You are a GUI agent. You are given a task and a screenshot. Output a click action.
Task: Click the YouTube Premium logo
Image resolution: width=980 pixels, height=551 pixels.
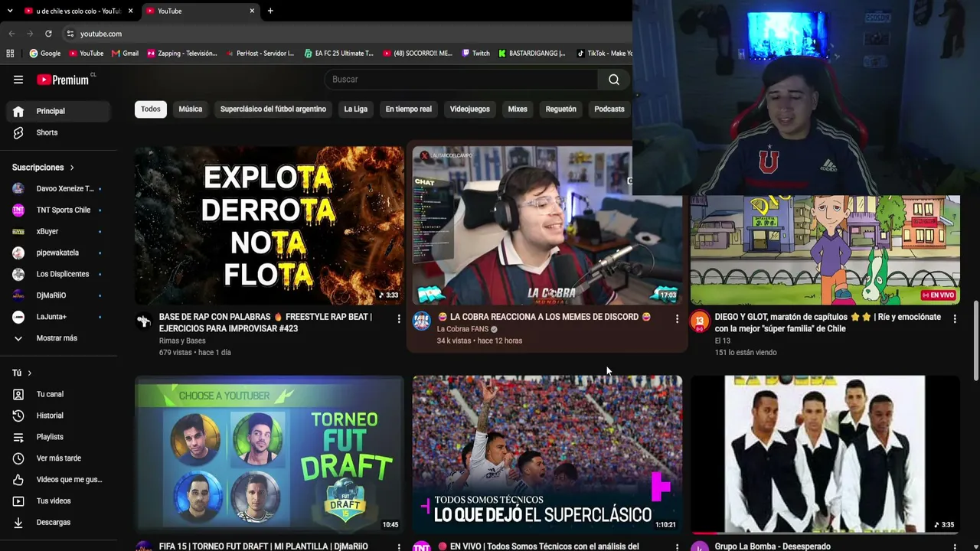66,80
